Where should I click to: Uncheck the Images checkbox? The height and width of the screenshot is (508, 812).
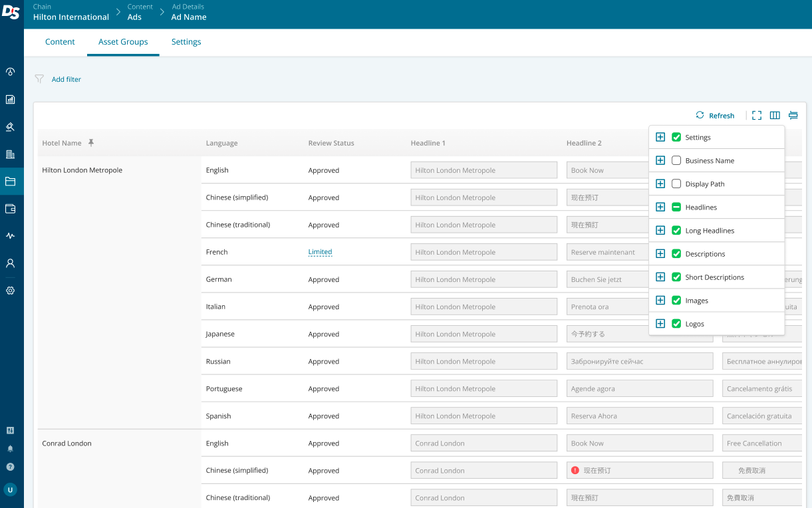pyautogui.click(x=676, y=300)
